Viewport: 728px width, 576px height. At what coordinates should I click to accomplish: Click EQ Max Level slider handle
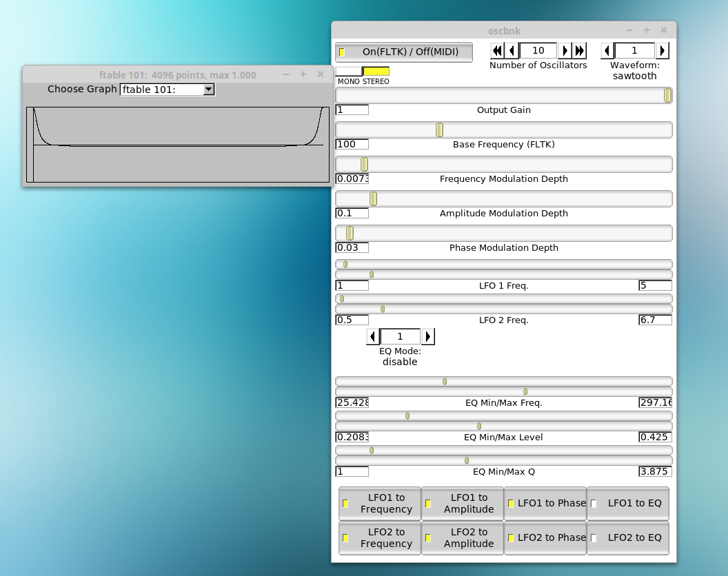click(479, 426)
